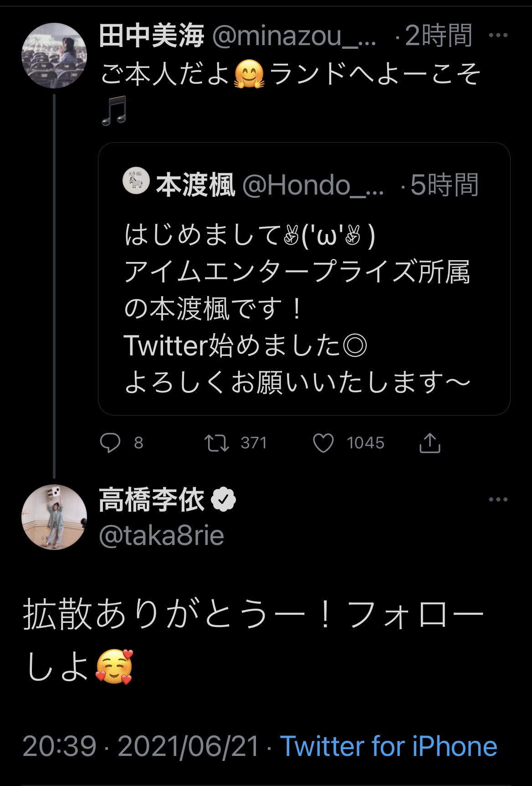The height and width of the screenshot is (786, 532).
Task: Tap the share icon under the quoted tweet
Action: pyautogui.click(x=430, y=443)
